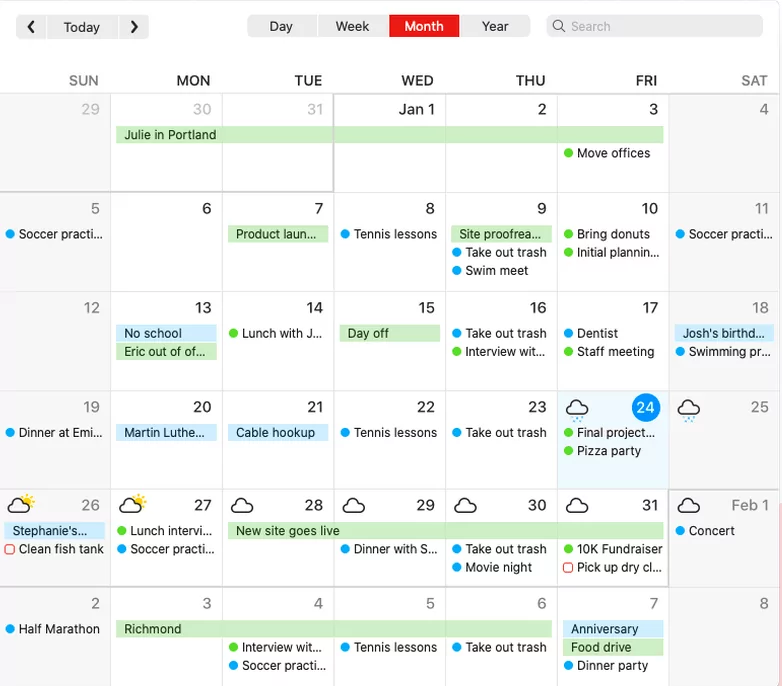
Task: Open Dinner at Emi... on the 19th
Action: 54,432
